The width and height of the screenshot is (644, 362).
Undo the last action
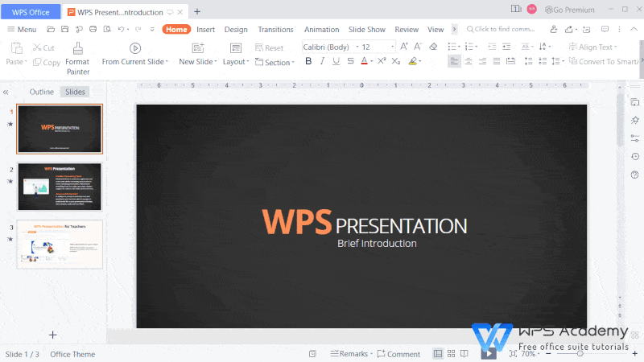pos(121,29)
